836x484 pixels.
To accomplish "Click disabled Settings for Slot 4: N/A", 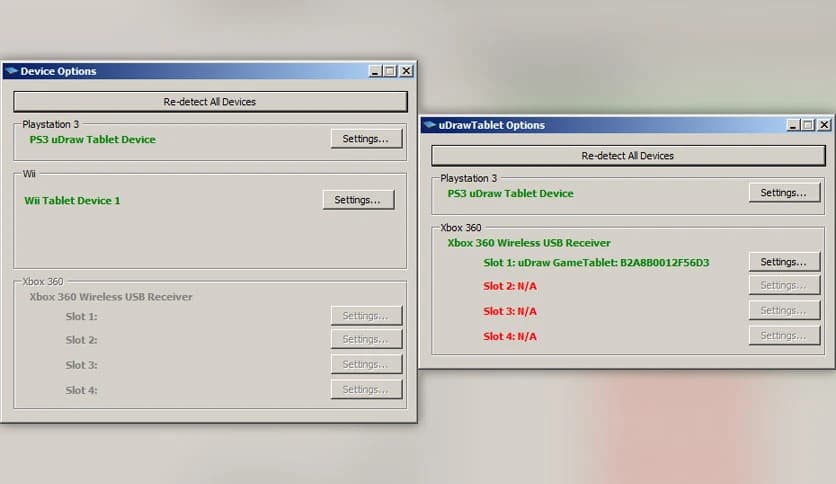I will point(784,335).
